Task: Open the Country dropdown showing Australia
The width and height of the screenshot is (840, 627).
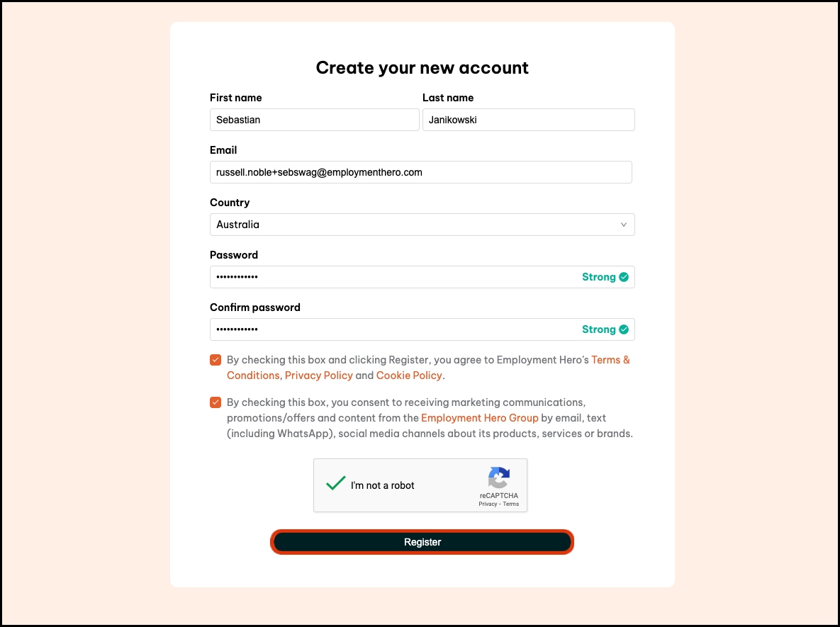Action: click(x=422, y=225)
